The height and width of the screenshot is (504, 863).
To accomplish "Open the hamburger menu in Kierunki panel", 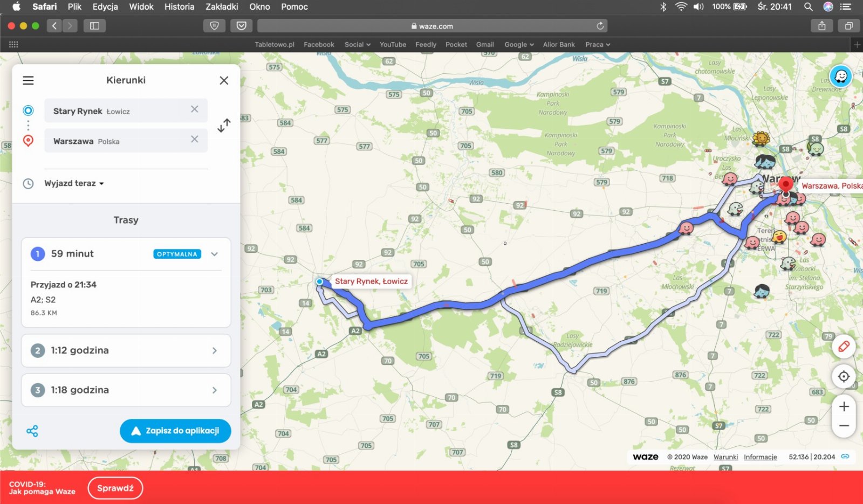I will 28,80.
